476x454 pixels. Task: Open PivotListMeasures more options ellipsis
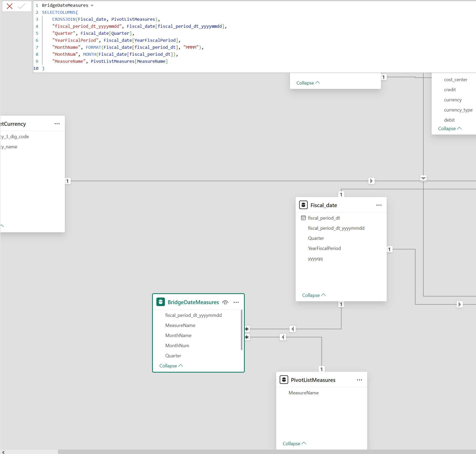tap(359, 380)
